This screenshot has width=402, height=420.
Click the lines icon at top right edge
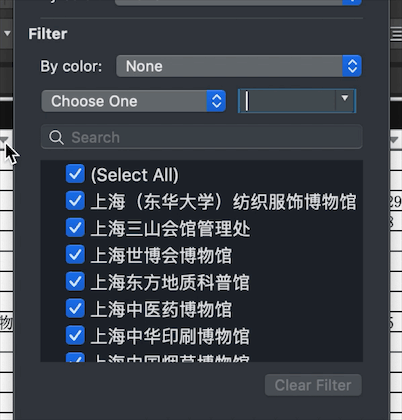(x=396, y=35)
